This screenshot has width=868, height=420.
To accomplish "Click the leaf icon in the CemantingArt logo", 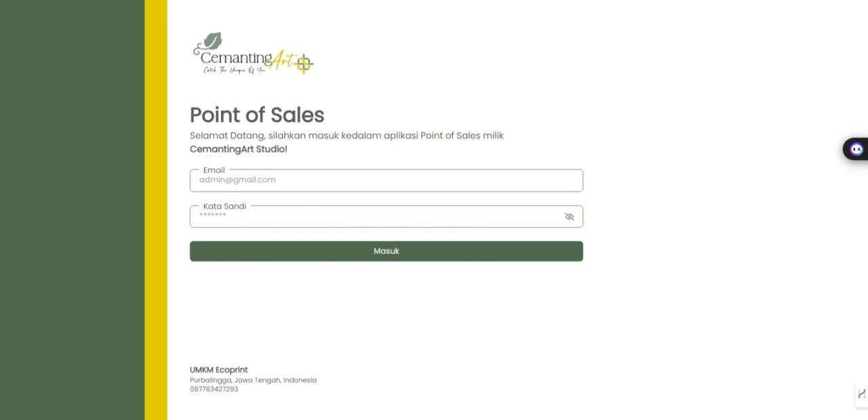I will [x=212, y=41].
